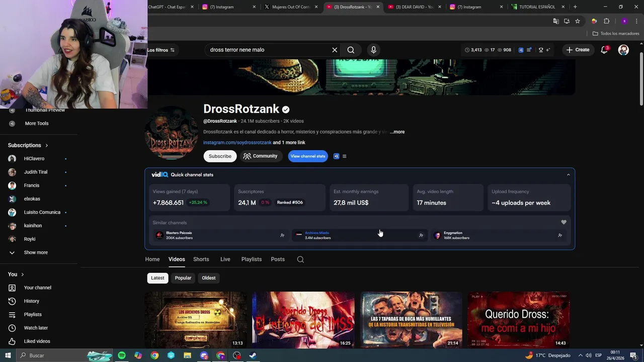
Task: Expand Show more in subscriptions list
Action: click(36, 252)
